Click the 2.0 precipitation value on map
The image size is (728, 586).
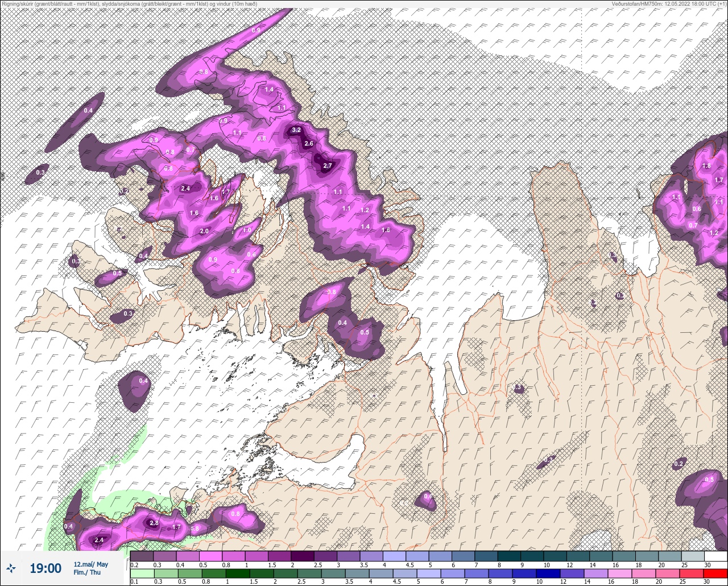click(x=205, y=232)
